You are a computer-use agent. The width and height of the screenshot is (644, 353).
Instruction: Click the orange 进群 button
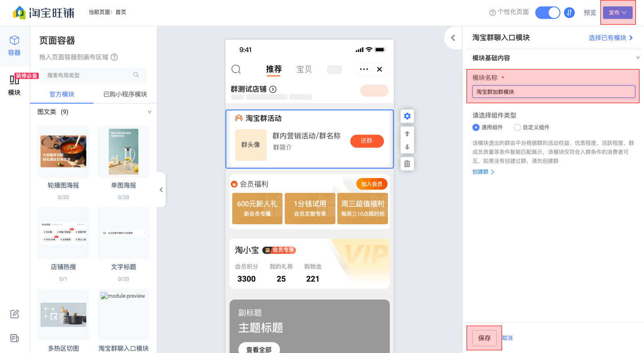point(367,141)
